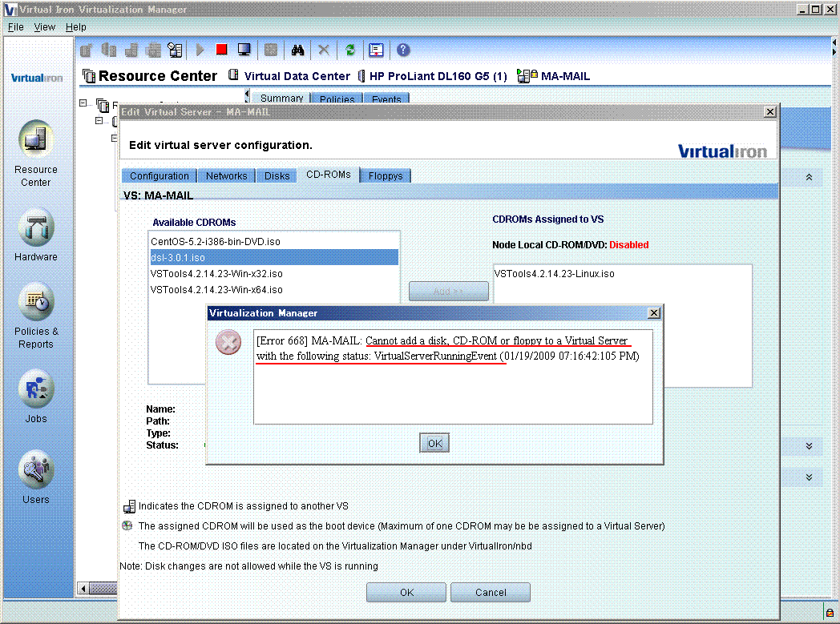Open the Help menu
Image resolution: width=840 pixels, height=624 pixels.
click(75, 26)
